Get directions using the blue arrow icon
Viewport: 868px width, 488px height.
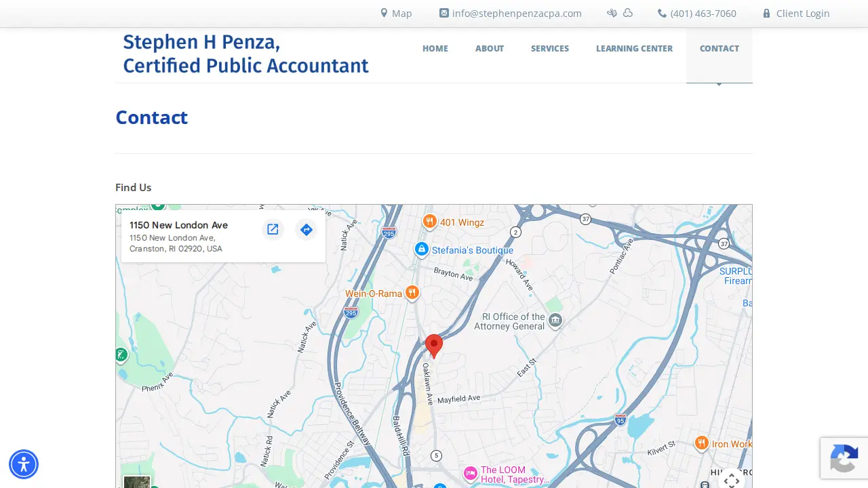coord(307,230)
